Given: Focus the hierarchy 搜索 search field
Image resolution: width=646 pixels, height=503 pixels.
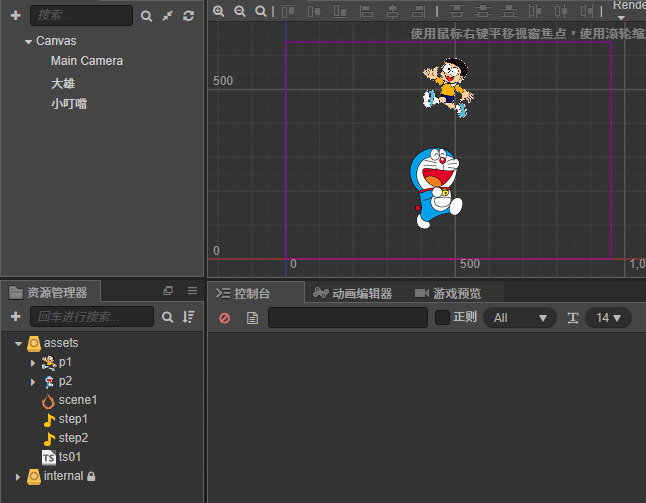Looking at the screenshot, I should 82,16.
